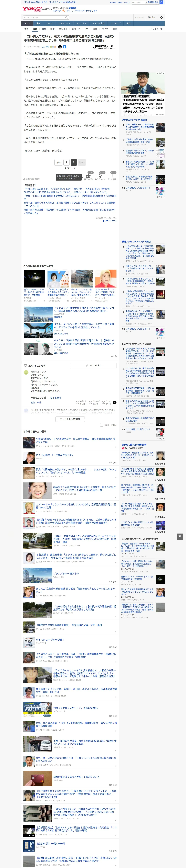Viewport: 186px width, 868px height.
Task: Open settings via the gear icon
Action: [161, 18]
